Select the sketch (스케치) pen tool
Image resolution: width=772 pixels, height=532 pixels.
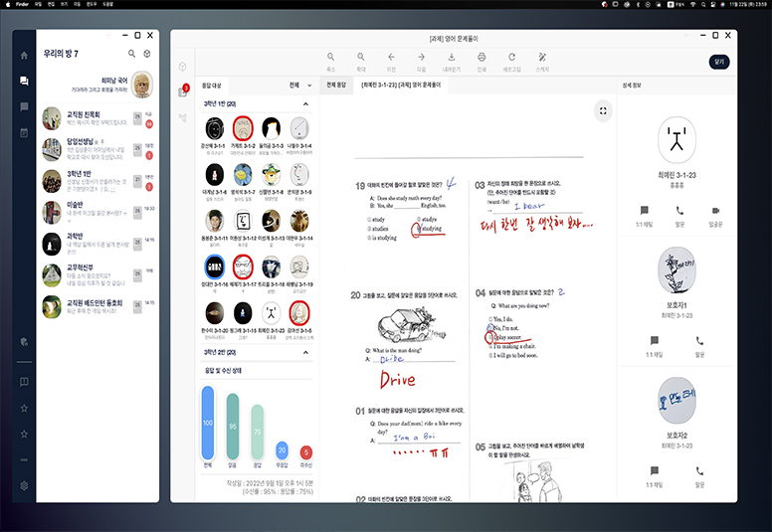[542, 58]
